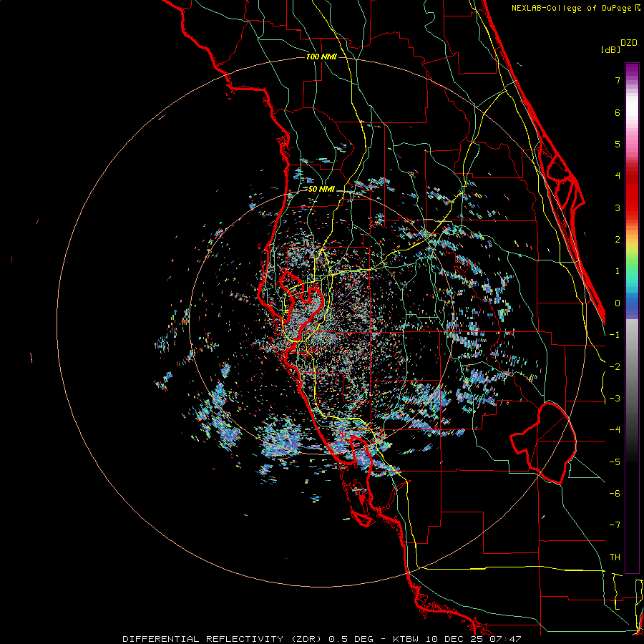The height and width of the screenshot is (644, 644).
Task: Select the TH label on the scale
Action: point(615,557)
